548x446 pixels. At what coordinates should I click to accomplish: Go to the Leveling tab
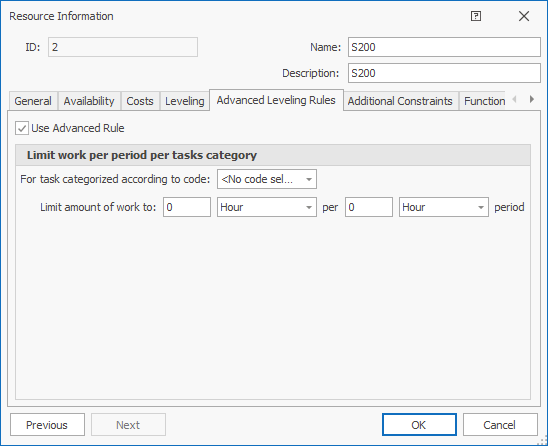click(x=185, y=101)
